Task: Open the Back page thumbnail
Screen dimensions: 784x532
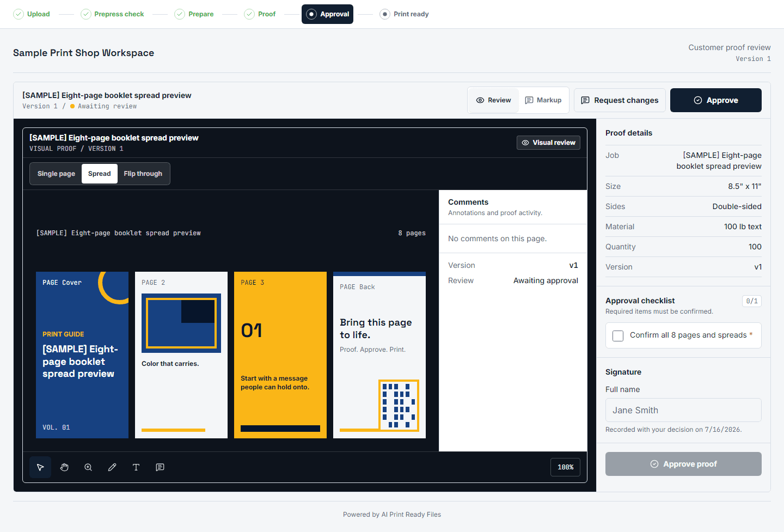Action: click(379, 355)
